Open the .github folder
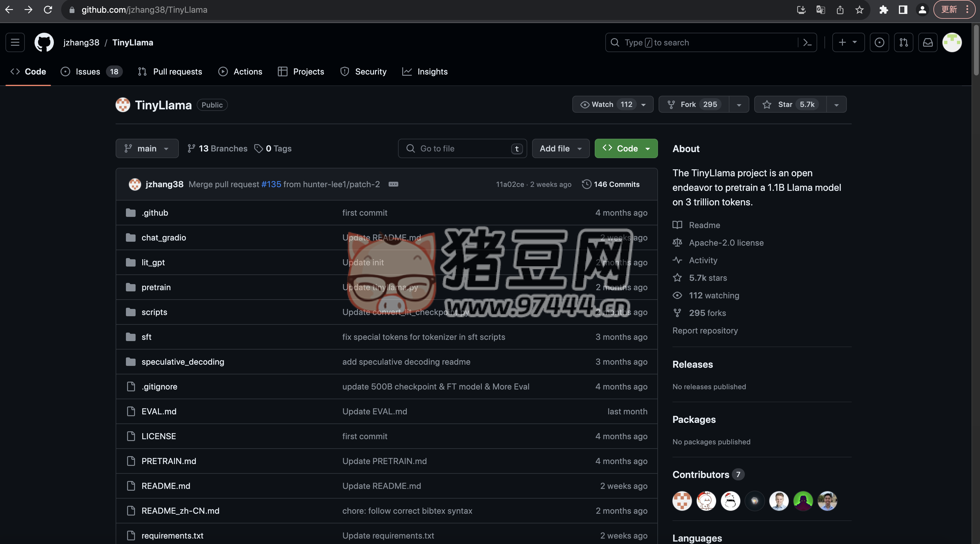 point(155,213)
